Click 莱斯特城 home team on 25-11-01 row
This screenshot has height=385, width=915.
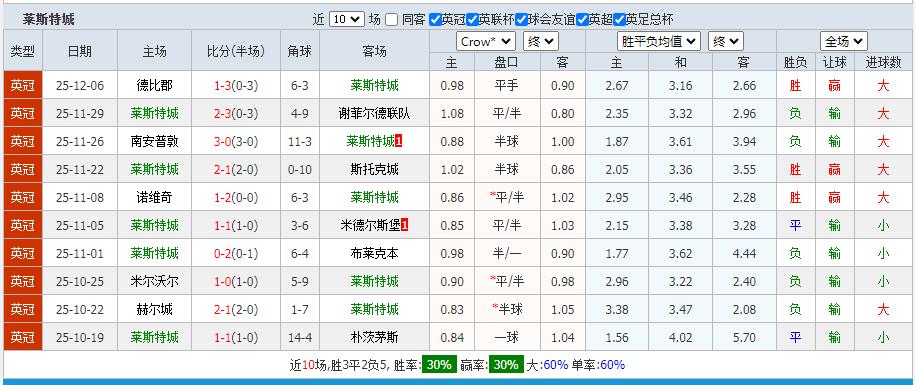[x=154, y=254]
